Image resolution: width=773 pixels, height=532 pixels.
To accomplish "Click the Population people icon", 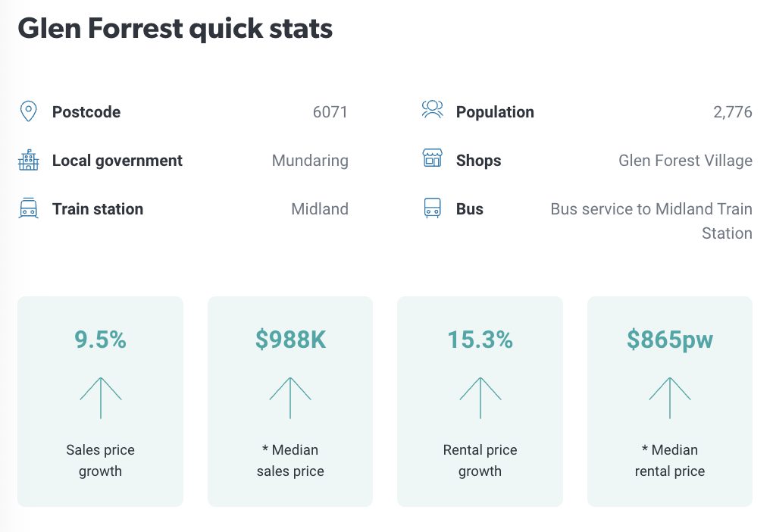I will coord(432,110).
